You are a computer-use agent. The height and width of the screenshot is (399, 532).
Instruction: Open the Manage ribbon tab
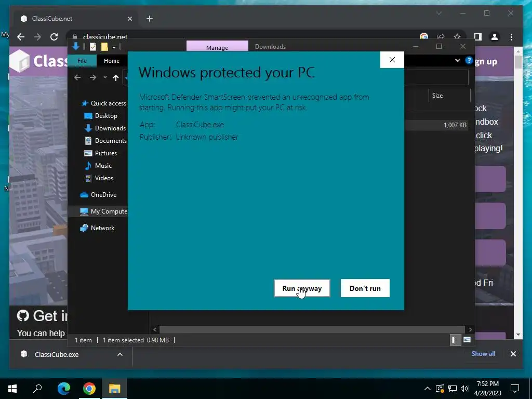point(217,47)
